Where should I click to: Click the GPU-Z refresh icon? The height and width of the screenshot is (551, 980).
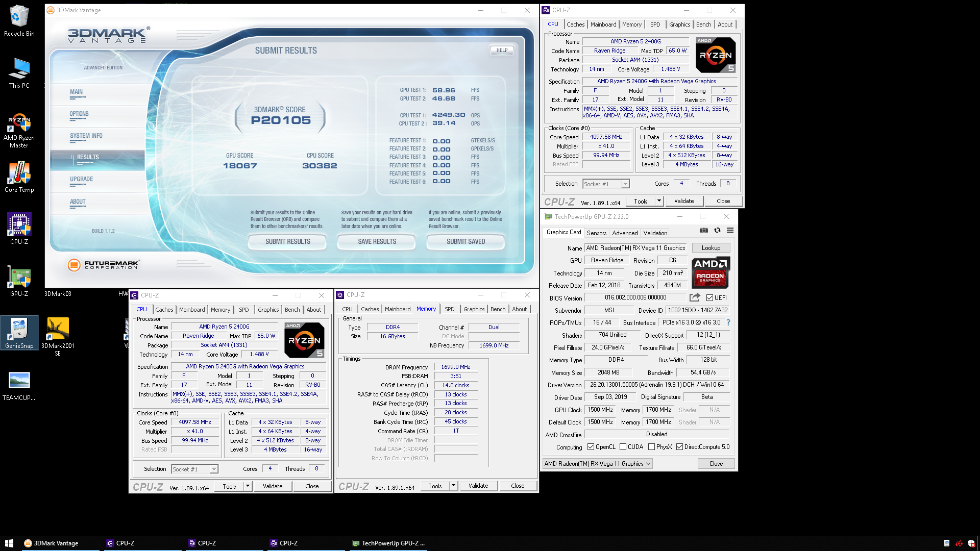[x=717, y=231]
